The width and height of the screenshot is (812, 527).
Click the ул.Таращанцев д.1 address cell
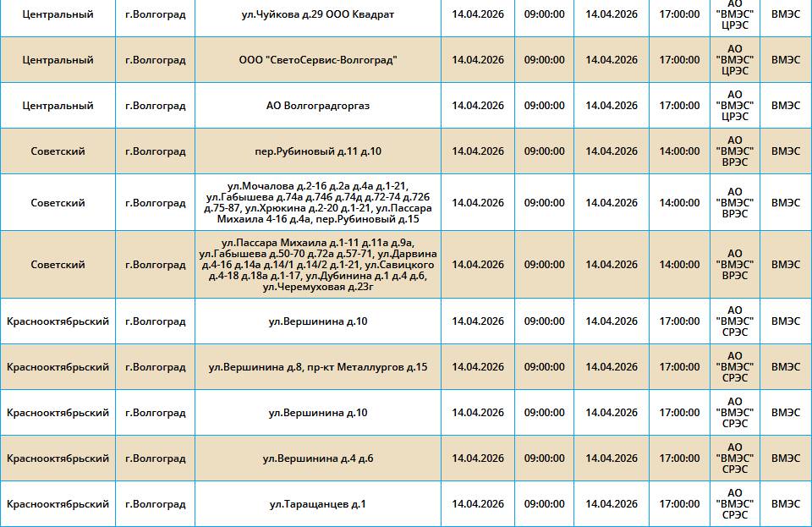[x=317, y=504]
